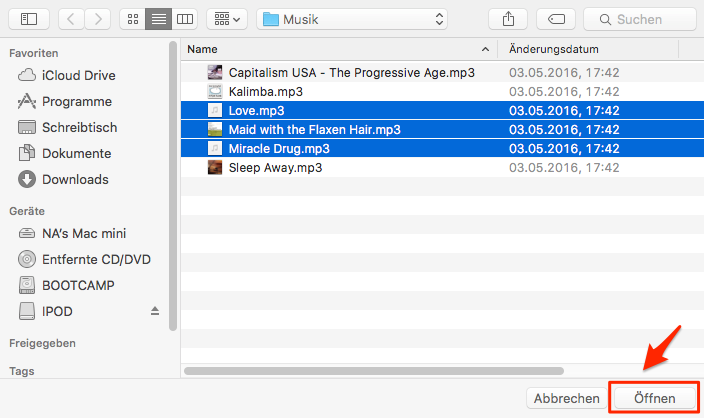Viewport: 704px width, 418px height.
Task: Open Schreibtisch in the sidebar
Action: pos(79,128)
